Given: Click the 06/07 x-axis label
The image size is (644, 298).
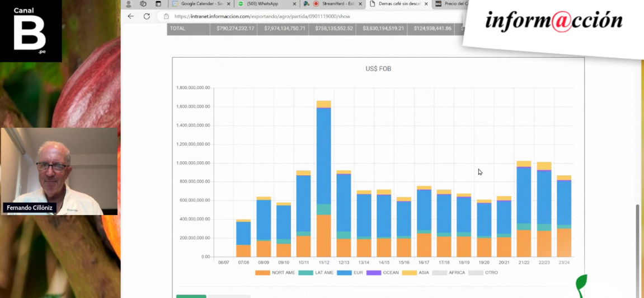Looking at the screenshot, I should pos(223,262).
